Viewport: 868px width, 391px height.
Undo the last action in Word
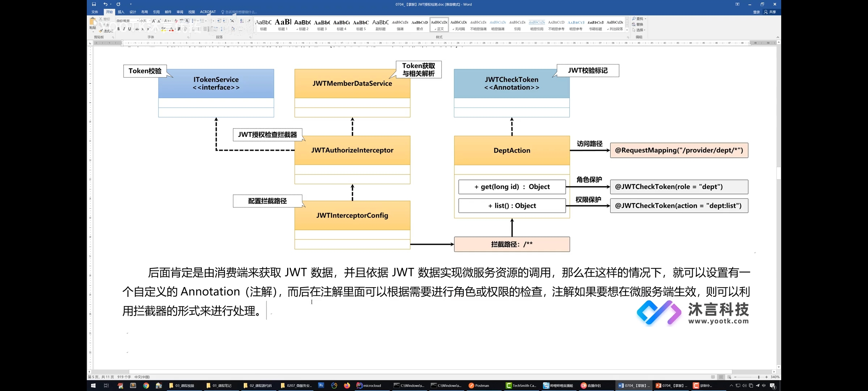click(105, 4)
